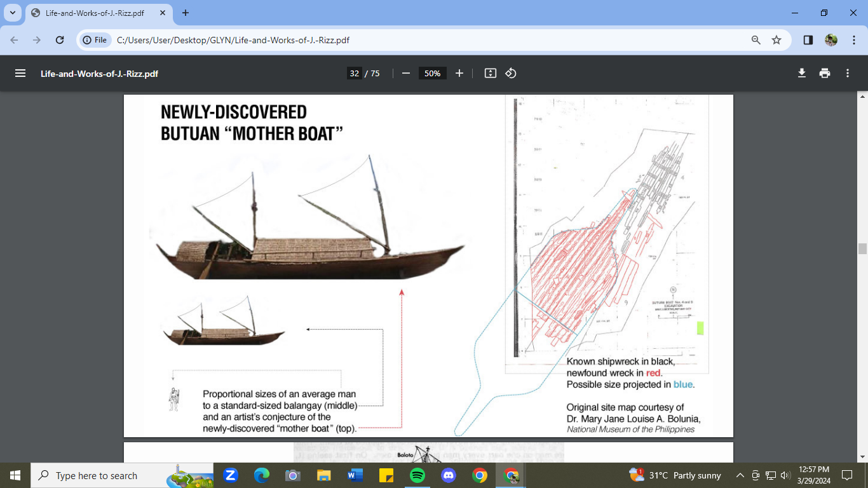868x488 pixels.
Task: Click the vertical scrollbar thumb
Action: click(x=862, y=248)
